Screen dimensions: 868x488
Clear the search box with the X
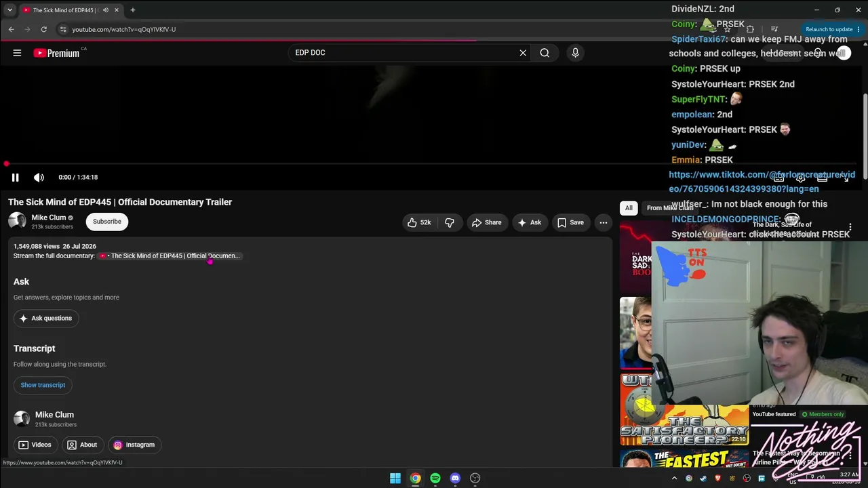(x=523, y=53)
